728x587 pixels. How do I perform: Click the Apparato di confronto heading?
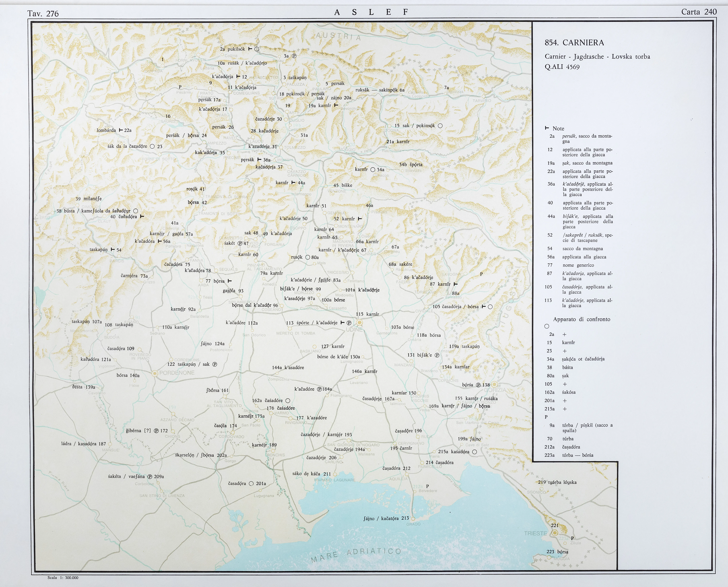[x=582, y=319]
